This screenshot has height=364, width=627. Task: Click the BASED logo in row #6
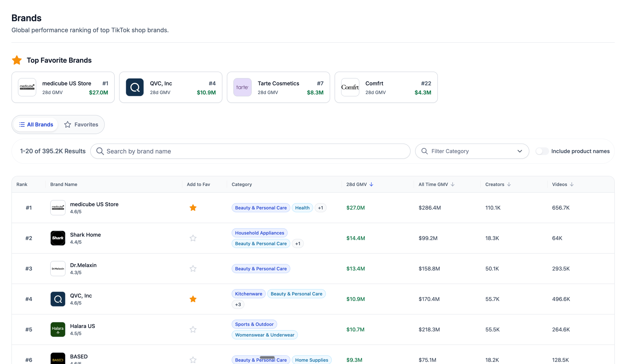tap(58, 359)
